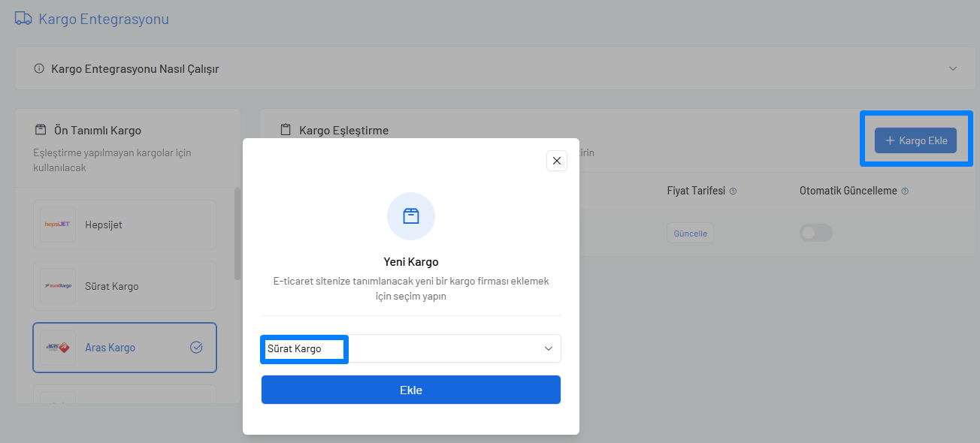Click the Otomatik Güncelleme info icon
The width and height of the screenshot is (980, 443).
pyautogui.click(x=905, y=191)
